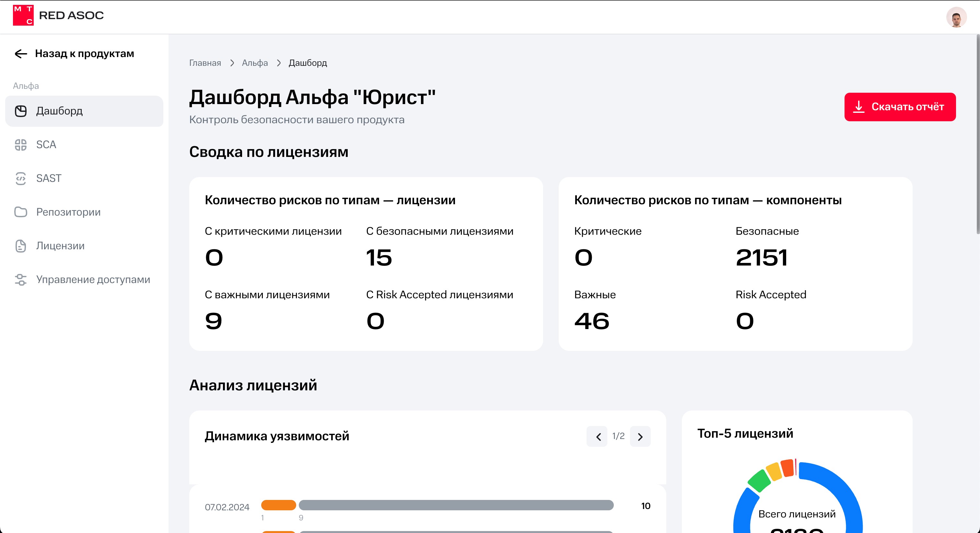980x533 pixels.
Task: Click the back arrow icon
Action: 21,54
